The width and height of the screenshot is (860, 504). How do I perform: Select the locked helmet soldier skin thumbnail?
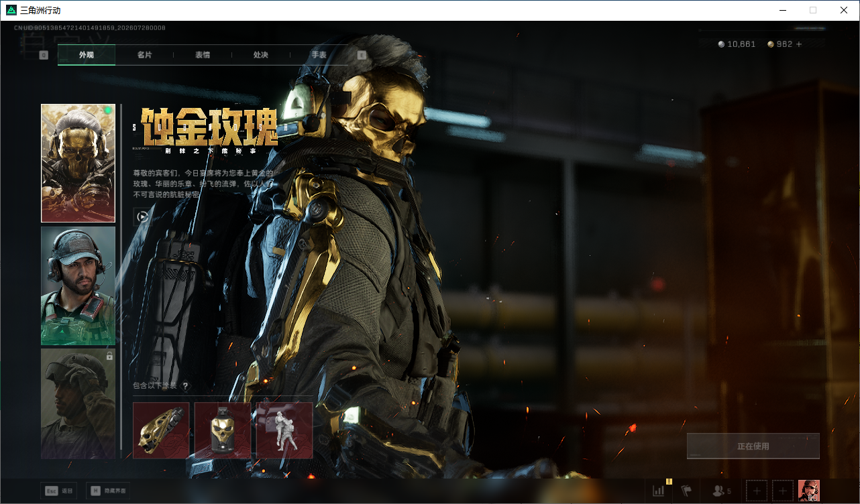coord(78,403)
